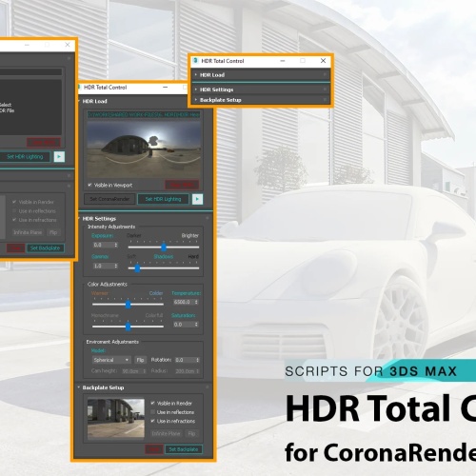Click the grip handle on middle window HDR Settings rollout
476x476 pixels.
coord(208,218)
